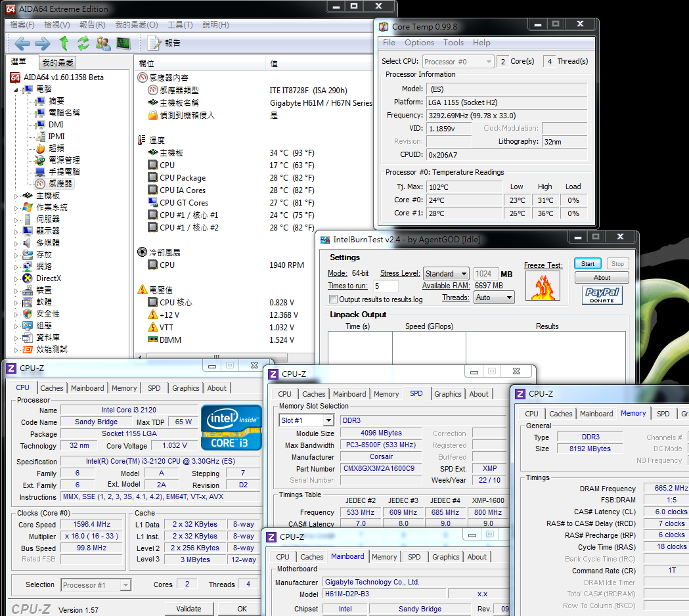689x616 pixels.
Task: Click the Freeze Test flame image
Action: (x=543, y=286)
